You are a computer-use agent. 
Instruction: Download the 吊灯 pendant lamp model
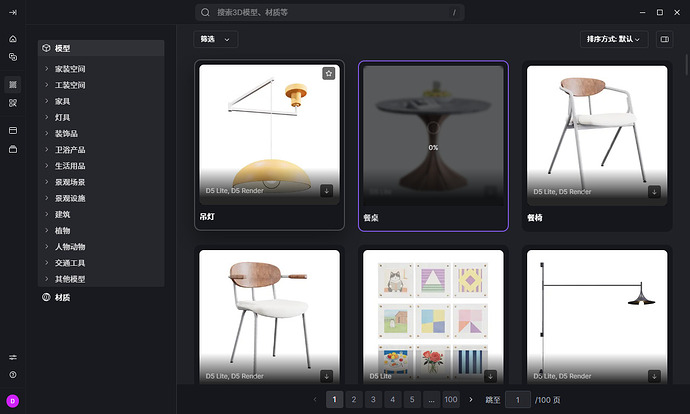pos(327,191)
